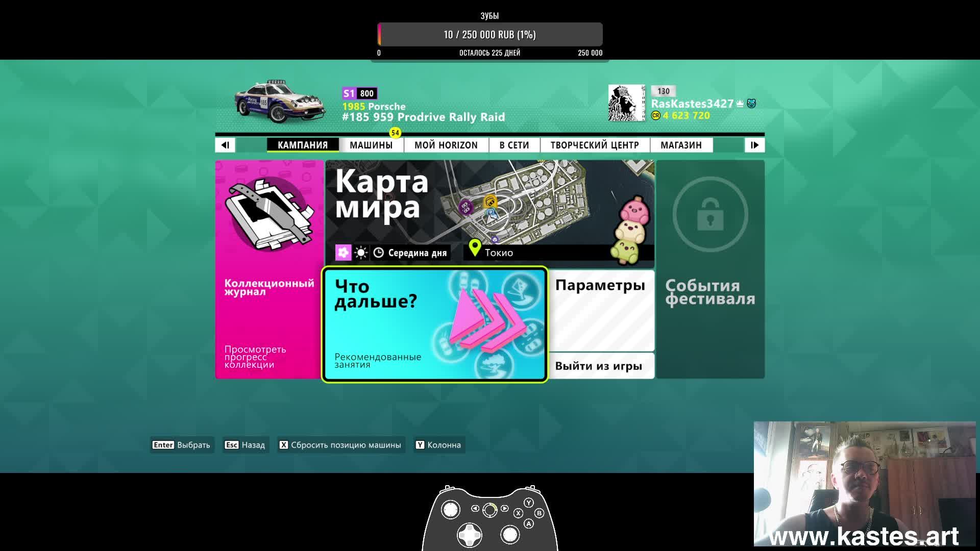Go to previous tab with left arrow

coord(225,145)
